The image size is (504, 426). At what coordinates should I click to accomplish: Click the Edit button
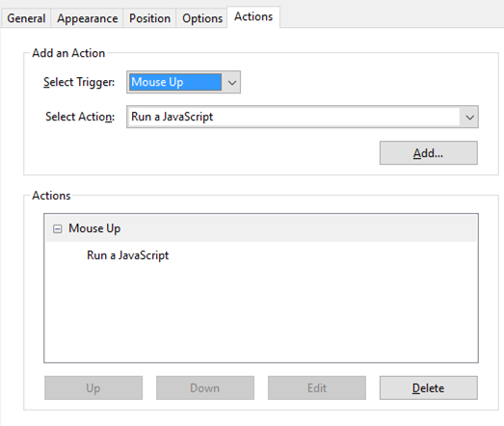317,388
